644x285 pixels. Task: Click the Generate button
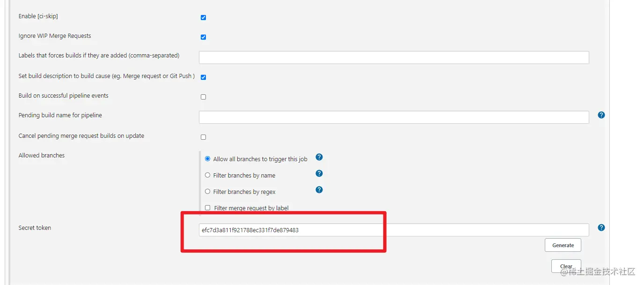563,245
